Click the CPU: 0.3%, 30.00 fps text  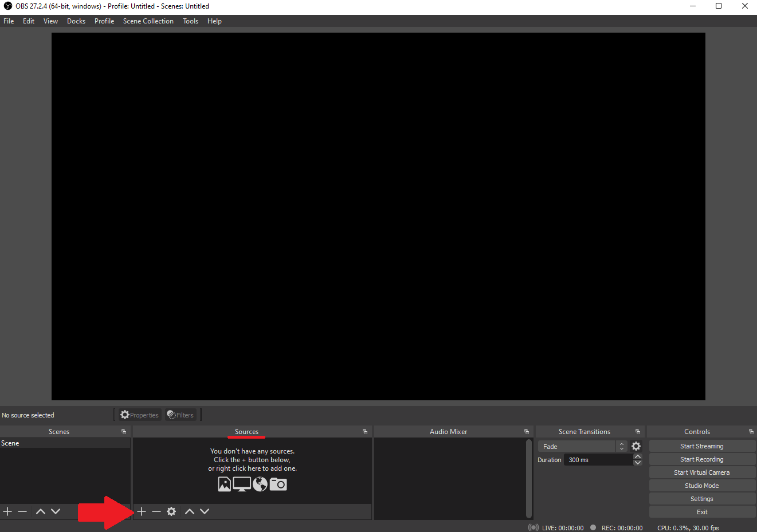(688, 528)
